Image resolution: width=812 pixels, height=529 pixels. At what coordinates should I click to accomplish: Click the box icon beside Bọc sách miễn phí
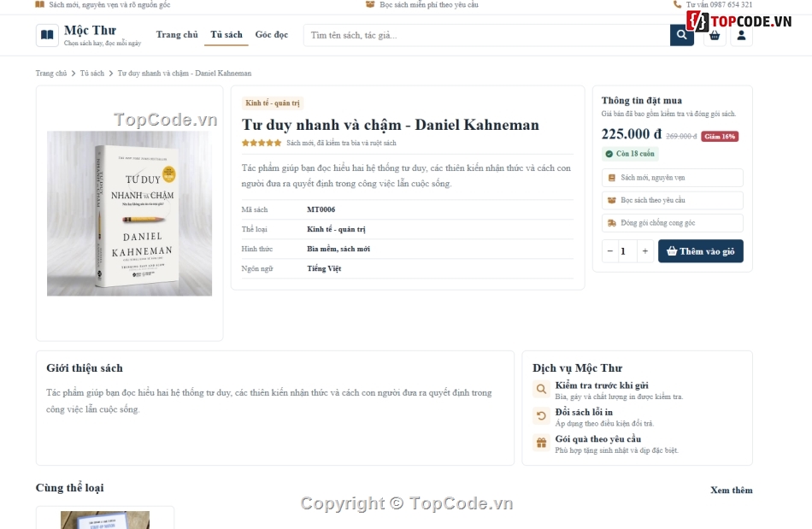370,4
